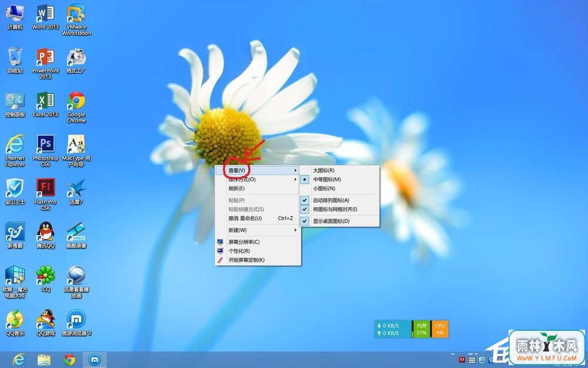Expand the 新建(W) submenu
Image resolution: width=588 pixels, height=368 pixels.
click(258, 230)
